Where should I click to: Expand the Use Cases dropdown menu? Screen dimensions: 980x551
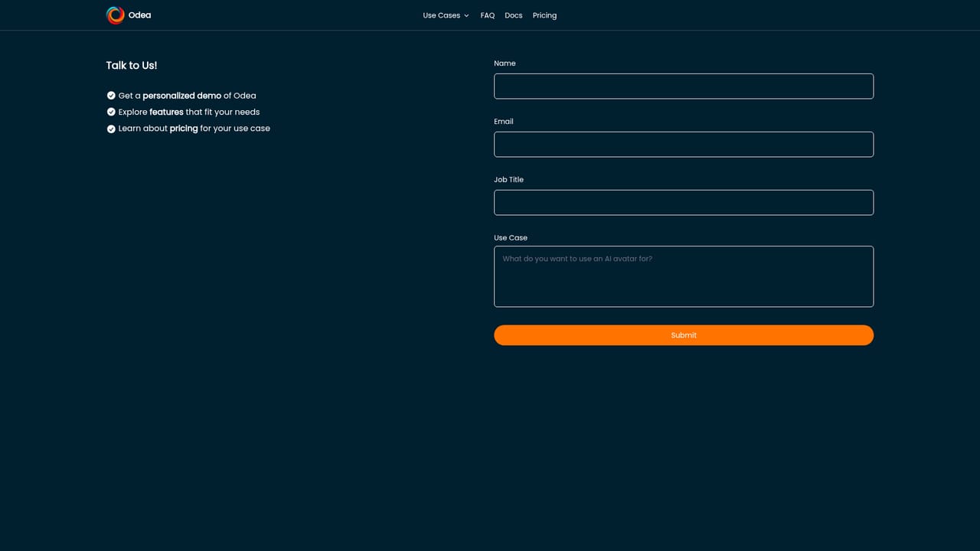coord(446,15)
